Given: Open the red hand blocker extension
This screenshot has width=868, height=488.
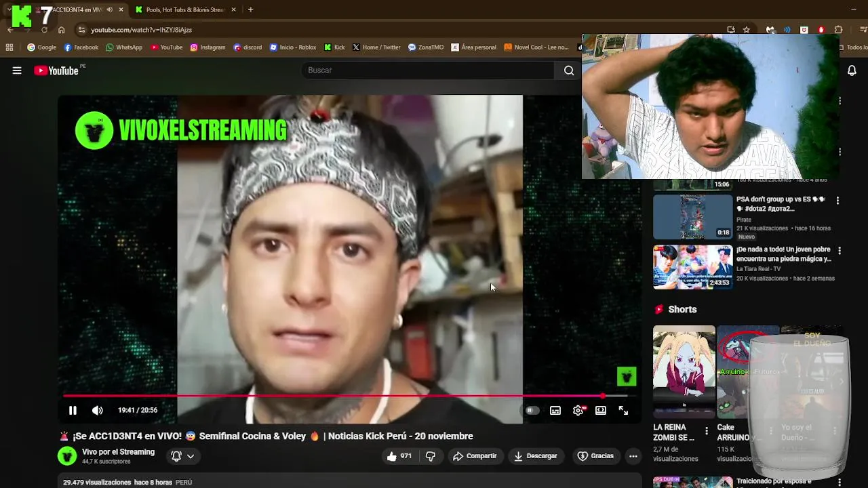Looking at the screenshot, I should 821,30.
